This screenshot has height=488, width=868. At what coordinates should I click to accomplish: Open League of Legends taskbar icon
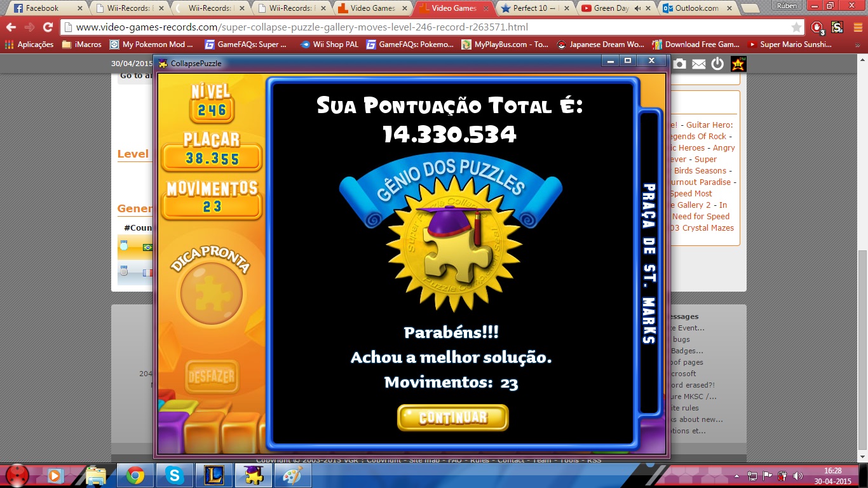[213, 475]
